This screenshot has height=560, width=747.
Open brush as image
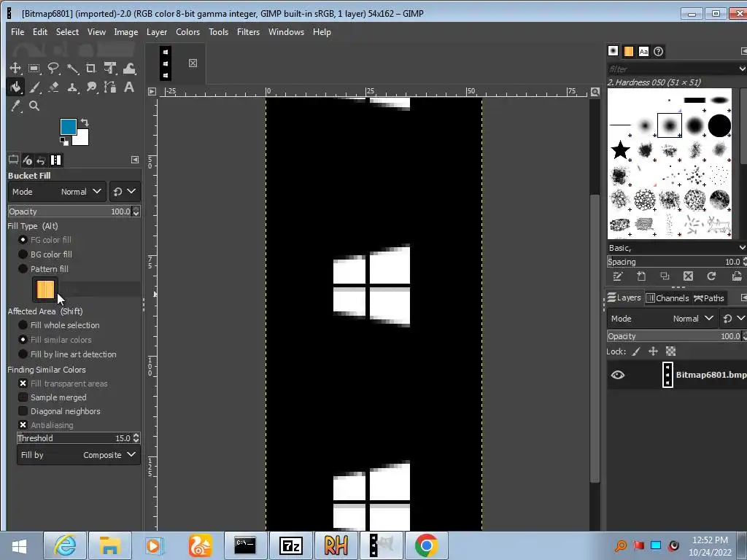(x=737, y=276)
